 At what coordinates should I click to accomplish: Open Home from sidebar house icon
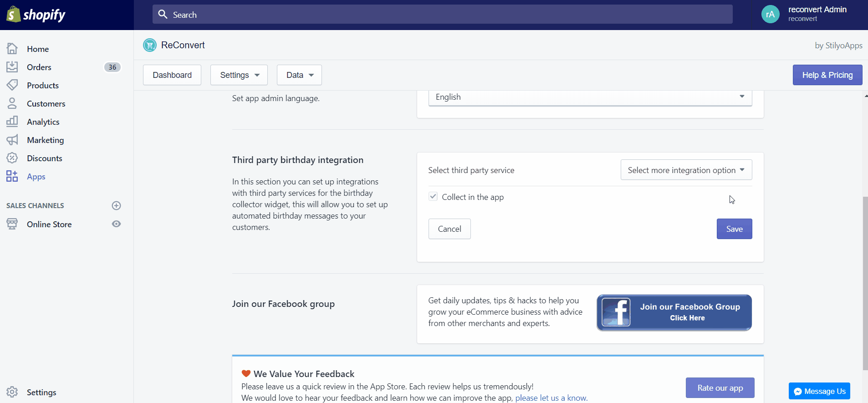coord(12,49)
